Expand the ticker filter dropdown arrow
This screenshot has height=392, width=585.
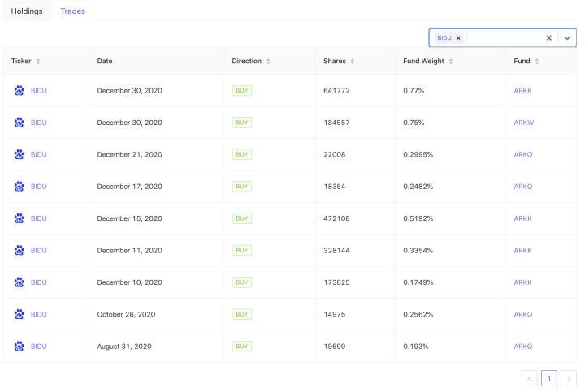[567, 37]
